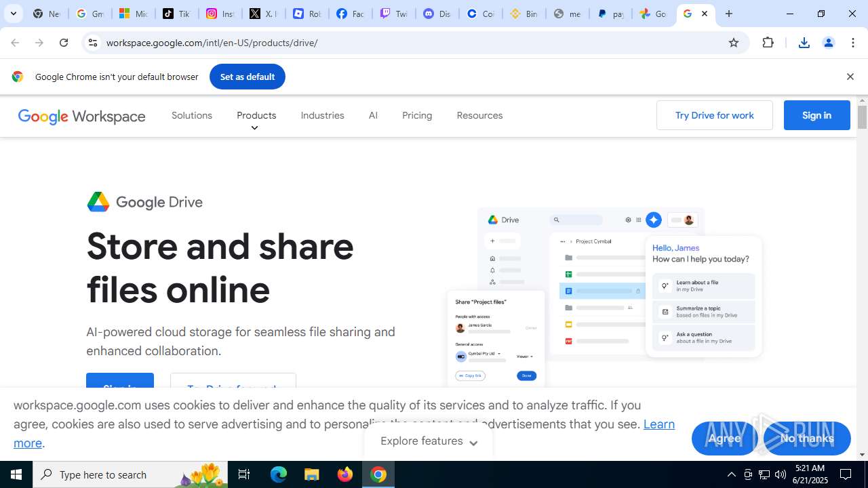This screenshot has height=488, width=868.
Task: Open the Solutions menu
Action: pyautogui.click(x=192, y=115)
